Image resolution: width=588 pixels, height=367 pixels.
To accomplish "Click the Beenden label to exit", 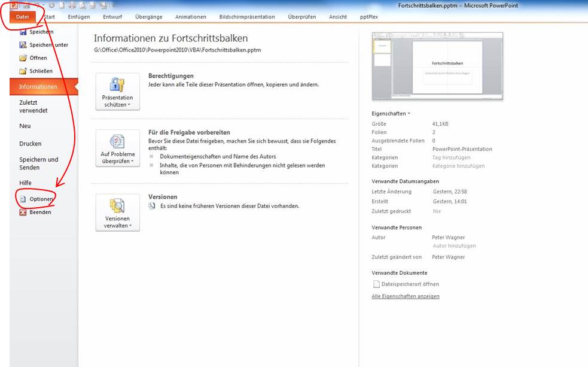I will tap(40, 212).
